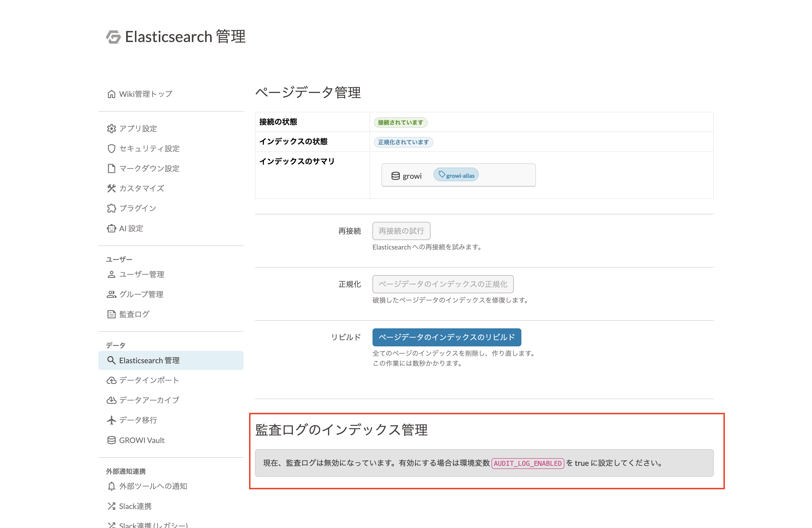Click the document icon for マークダウン設定
812x528 pixels.
click(x=111, y=169)
